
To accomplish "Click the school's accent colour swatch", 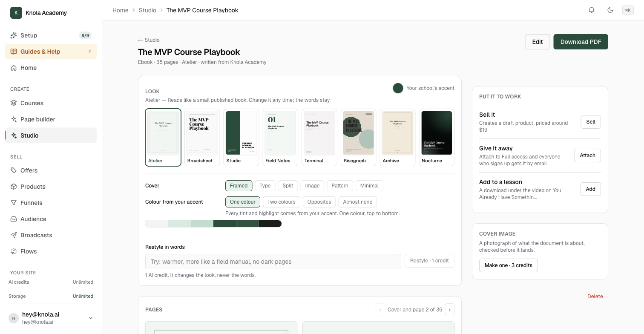I will coord(398,88).
